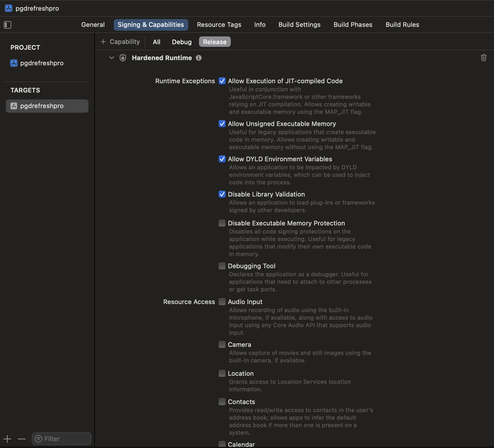
Task: Select the pgdrefreshpro target under TARGETS
Action: point(47,106)
